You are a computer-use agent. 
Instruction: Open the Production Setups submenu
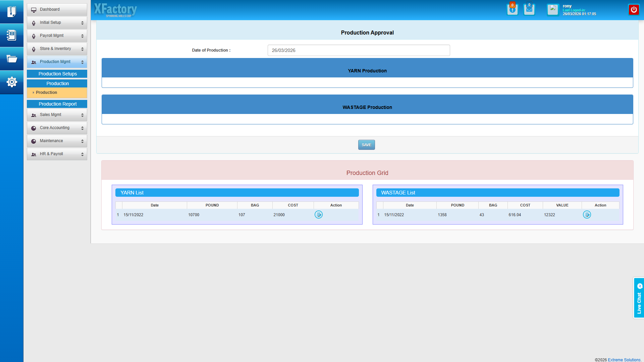[x=57, y=74]
